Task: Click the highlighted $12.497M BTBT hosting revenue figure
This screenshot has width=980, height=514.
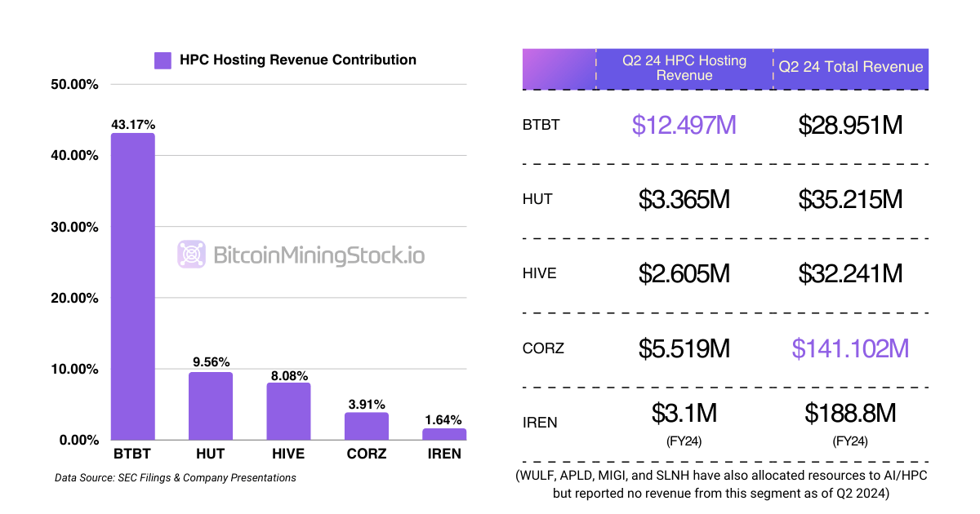Action: 684,125
